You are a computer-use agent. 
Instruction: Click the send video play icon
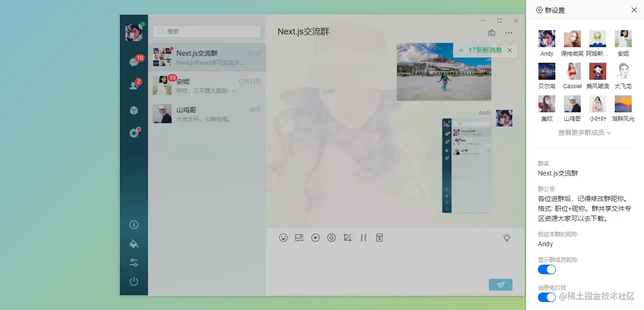pyautogui.click(x=315, y=238)
